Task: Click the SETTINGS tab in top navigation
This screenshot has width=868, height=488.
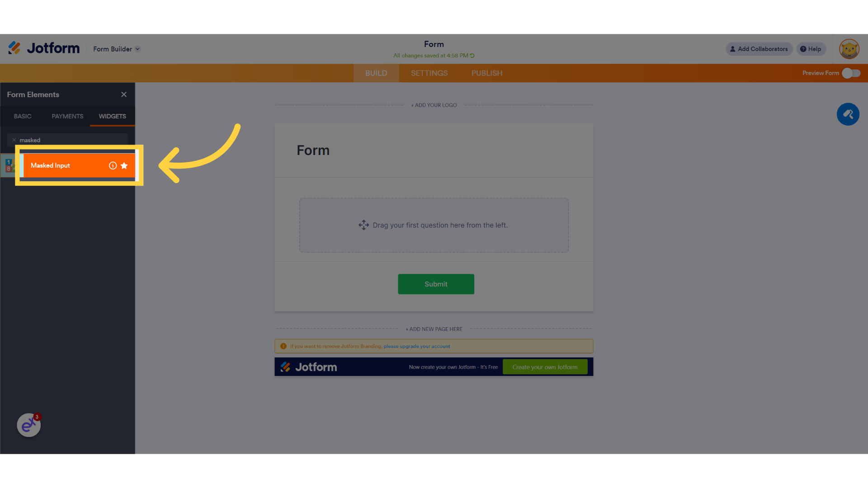Action: pyautogui.click(x=429, y=73)
